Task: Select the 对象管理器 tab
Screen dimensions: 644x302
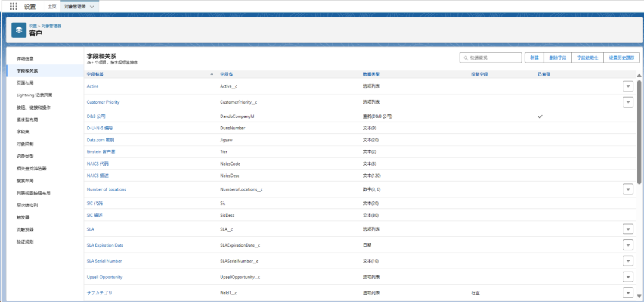Action: 75,7
